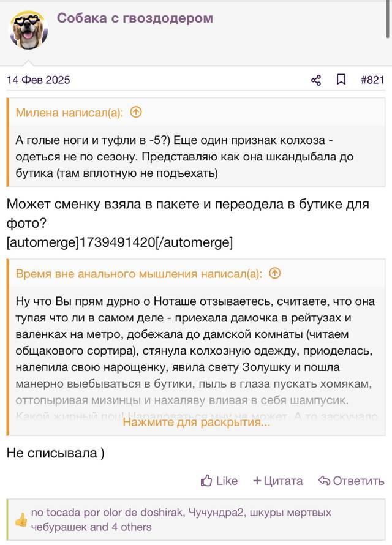Image resolution: width=392 pixels, height=545 pixels.
Task: Expand the quote with Нажмите для раскрытия
Action: coord(197,422)
